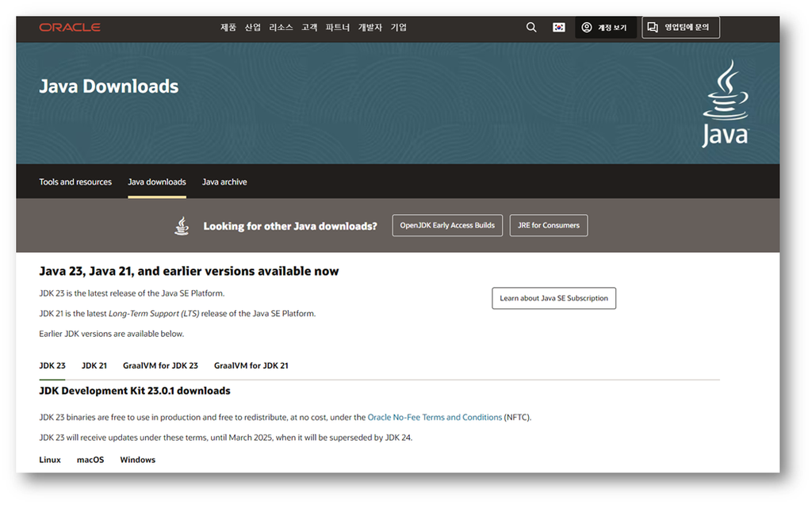
Task: Open the 기업 menu
Action: [x=399, y=28]
